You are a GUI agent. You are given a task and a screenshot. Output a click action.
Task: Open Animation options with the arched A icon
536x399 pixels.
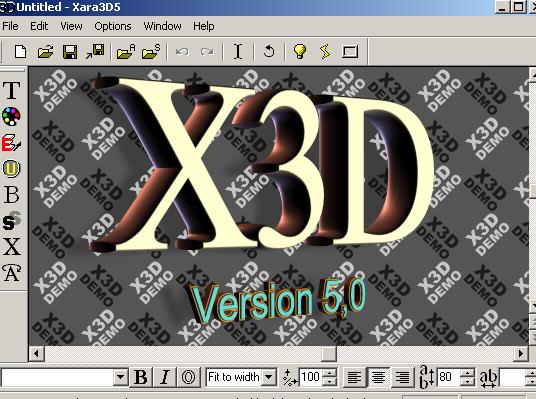(x=12, y=273)
